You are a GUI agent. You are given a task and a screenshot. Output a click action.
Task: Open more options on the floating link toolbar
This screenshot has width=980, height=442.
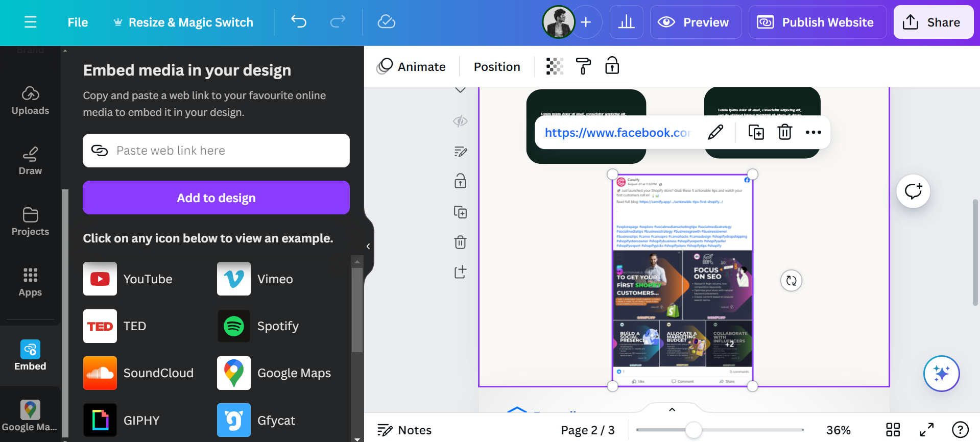click(x=813, y=132)
